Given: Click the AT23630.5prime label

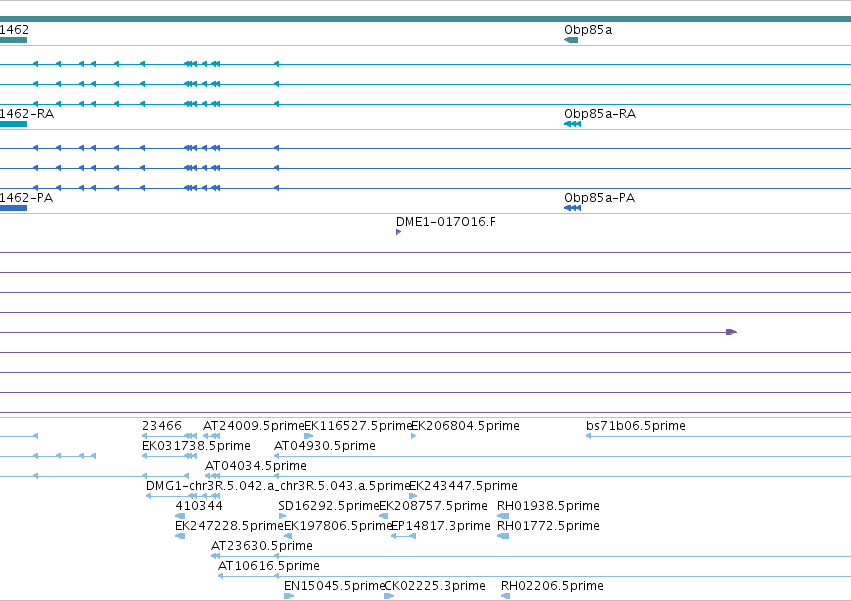Looking at the screenshot, I should [x=262, y=546].
